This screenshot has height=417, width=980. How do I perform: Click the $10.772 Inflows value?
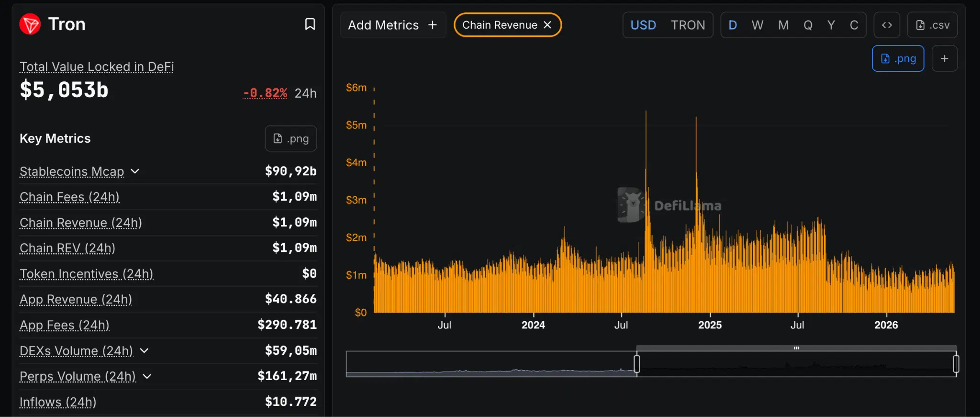[291, 402]
